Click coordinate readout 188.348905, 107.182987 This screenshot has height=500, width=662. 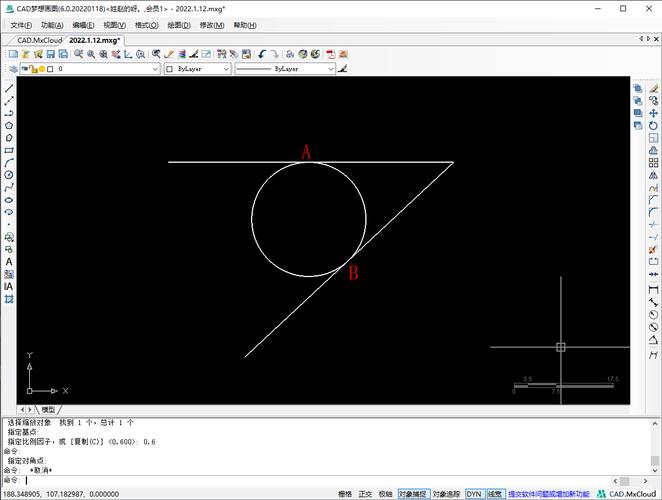point(61,494)
